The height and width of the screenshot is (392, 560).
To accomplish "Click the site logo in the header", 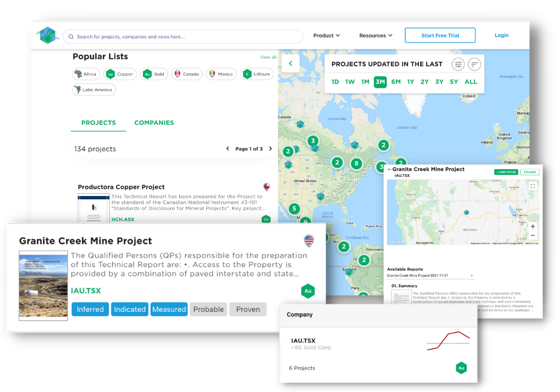I will coord(47,35).
